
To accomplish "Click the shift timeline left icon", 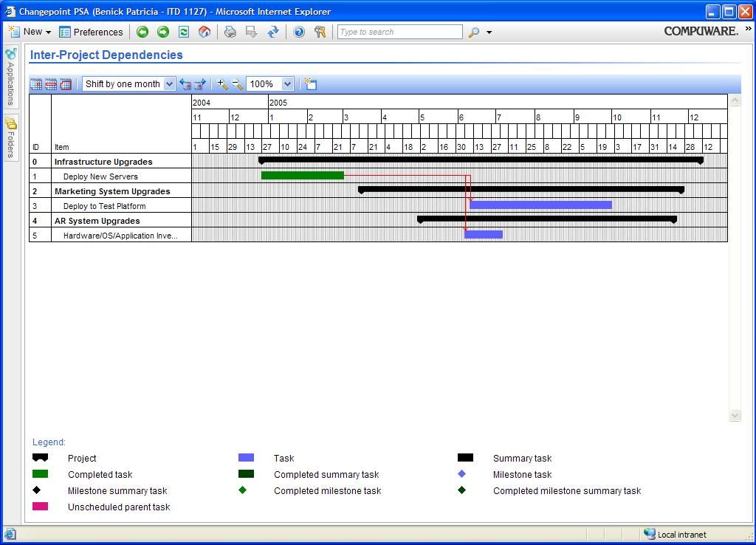I will coord(185,84).
